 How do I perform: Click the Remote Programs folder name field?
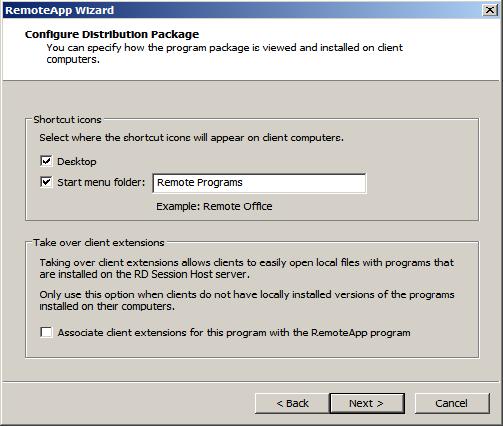[x=259, y=183]
